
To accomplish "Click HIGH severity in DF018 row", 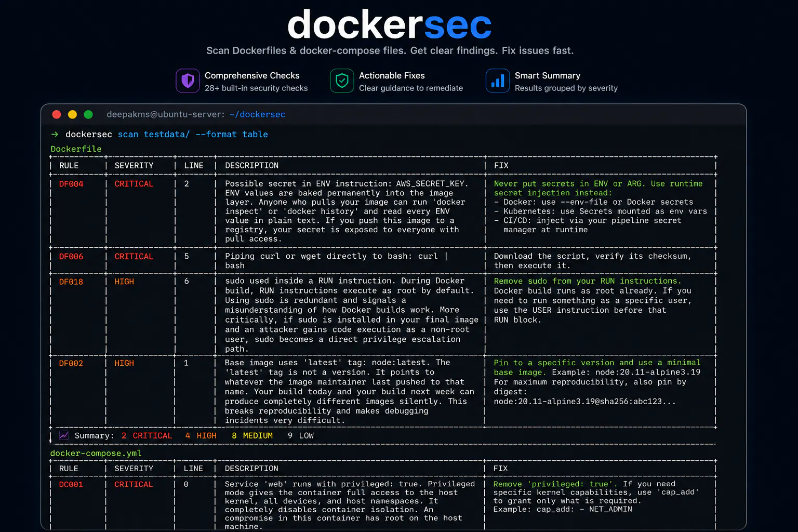I will [x=124, y=282].
